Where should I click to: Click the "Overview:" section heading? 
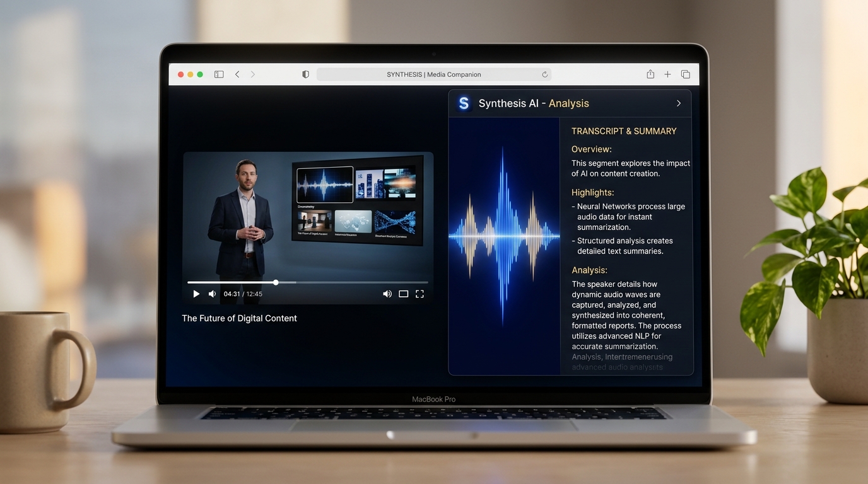592,149
